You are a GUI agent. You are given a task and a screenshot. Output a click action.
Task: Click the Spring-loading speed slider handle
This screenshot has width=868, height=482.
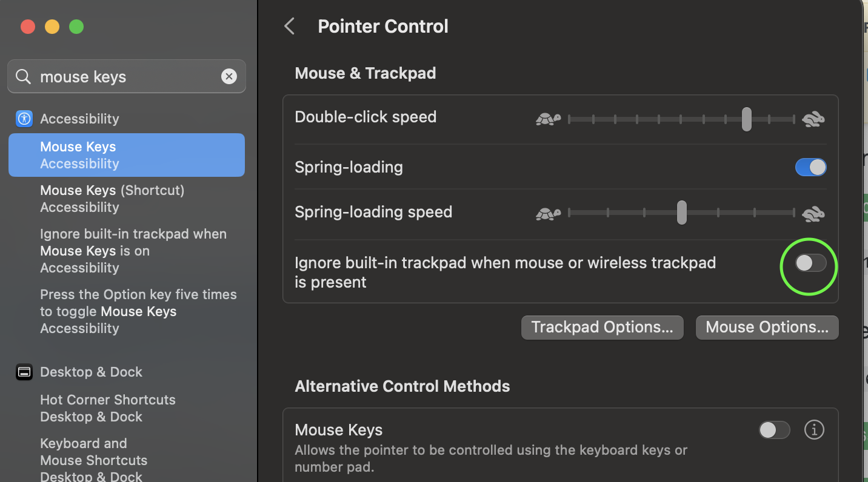click(x=682, y=213)
